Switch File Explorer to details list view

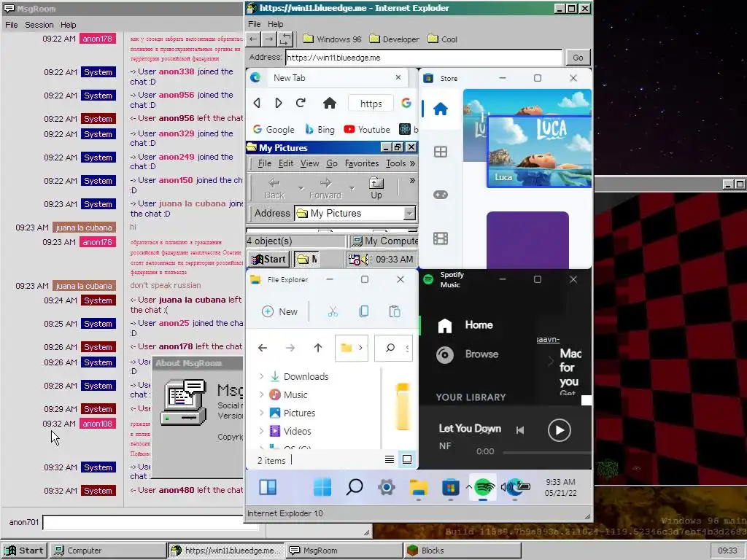coord(390,459)
